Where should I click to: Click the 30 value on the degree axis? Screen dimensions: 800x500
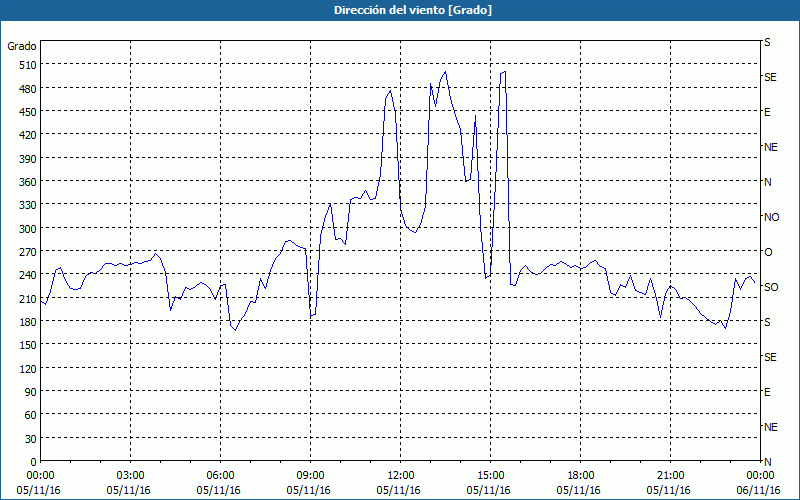[31, 438]
